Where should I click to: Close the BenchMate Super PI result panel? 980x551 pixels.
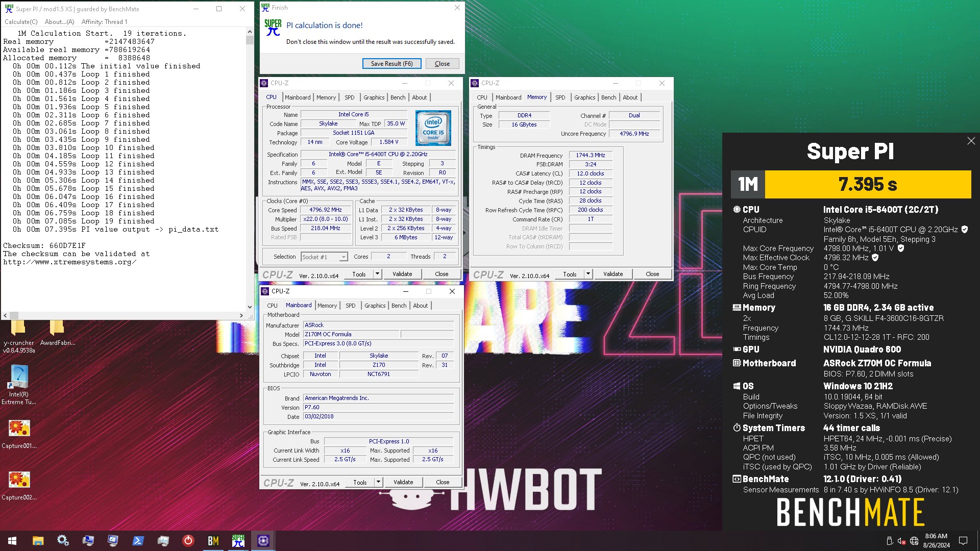pos(971,141)
